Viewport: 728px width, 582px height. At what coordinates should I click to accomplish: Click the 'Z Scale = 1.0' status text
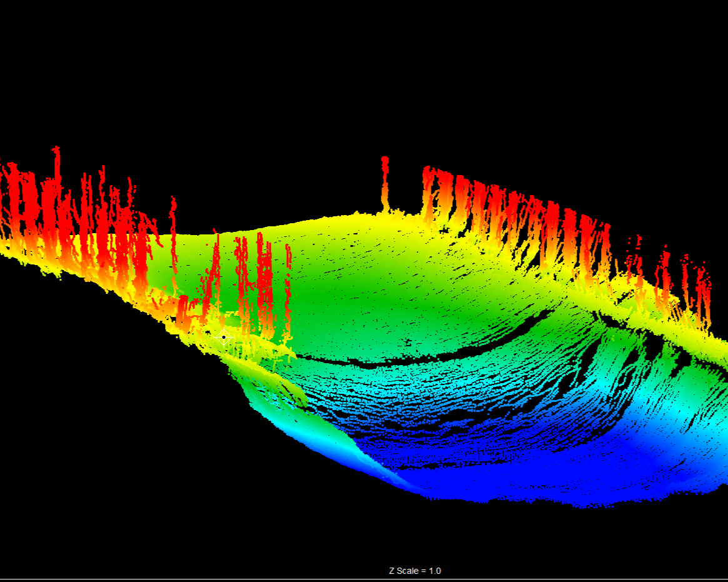(415, 571)
